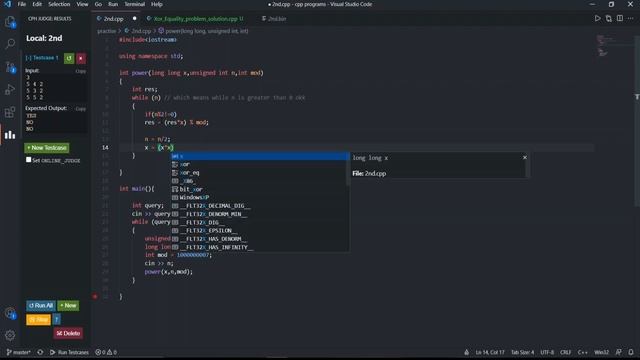Open the Accounts icon in activity bar
Image resolution: width=640 pixels, height=360 pixels.
(10, 313)
